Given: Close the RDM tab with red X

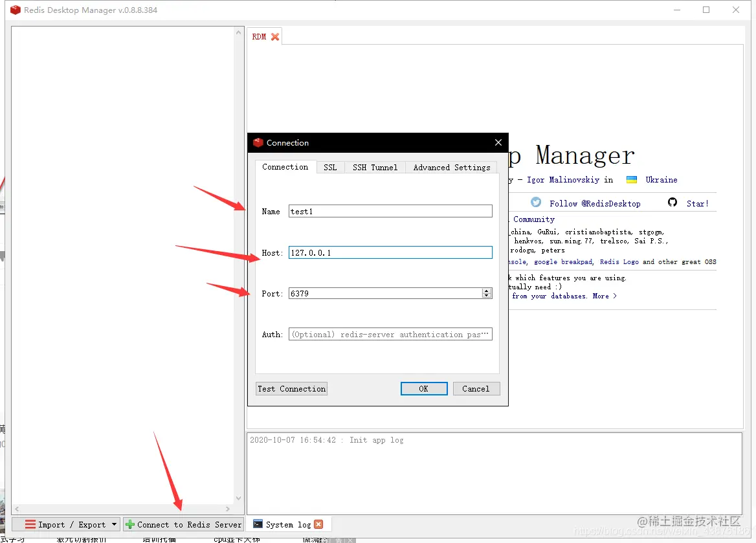Looking at the screenshot, I should coord(275,37).
